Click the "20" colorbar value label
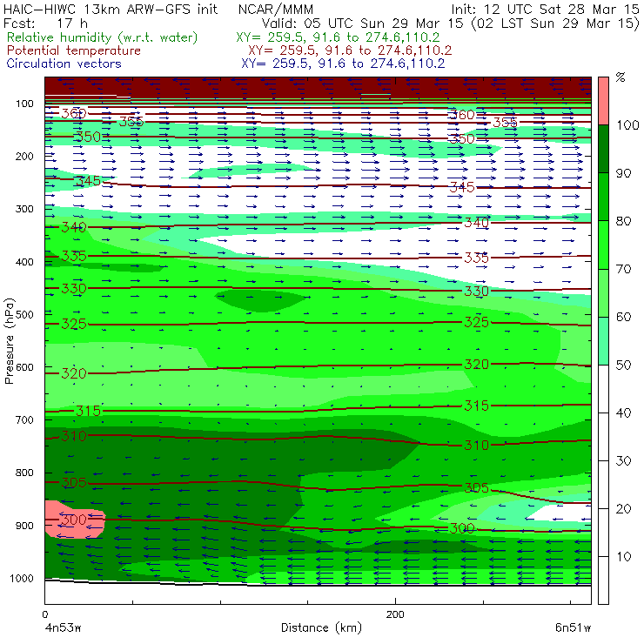644x644 pixels. [623, 508]
